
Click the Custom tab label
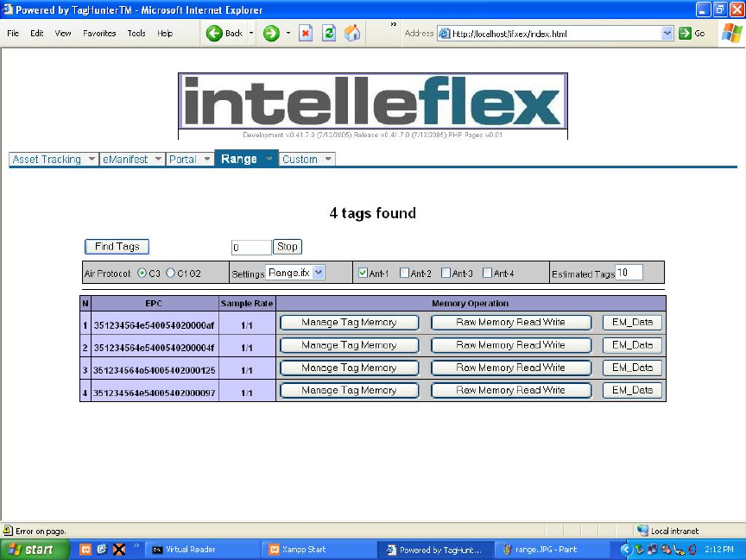coord(300,160)
